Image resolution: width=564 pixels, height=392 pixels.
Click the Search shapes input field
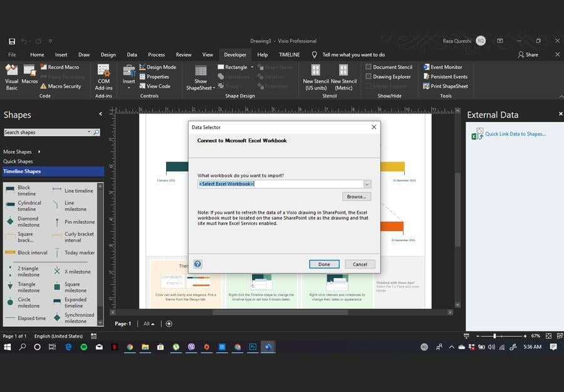pyautogui.click(x=45, y=132)
